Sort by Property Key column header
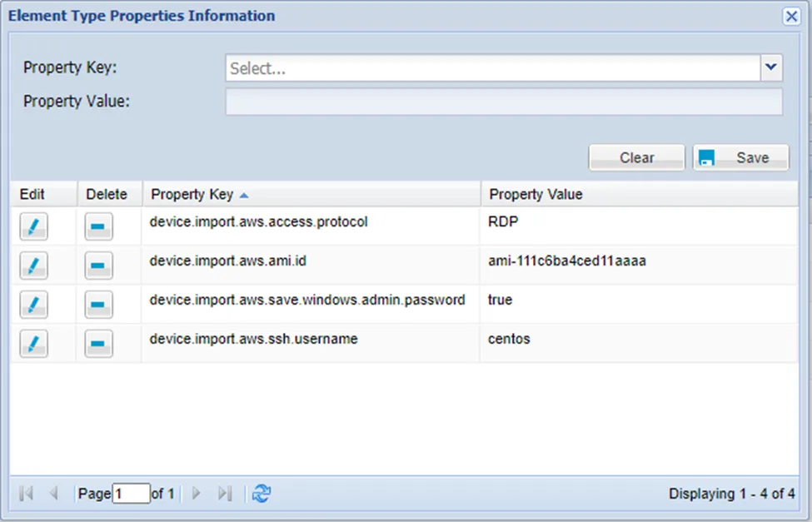Viewport: 812px width, 522px height. pos(311,194)
